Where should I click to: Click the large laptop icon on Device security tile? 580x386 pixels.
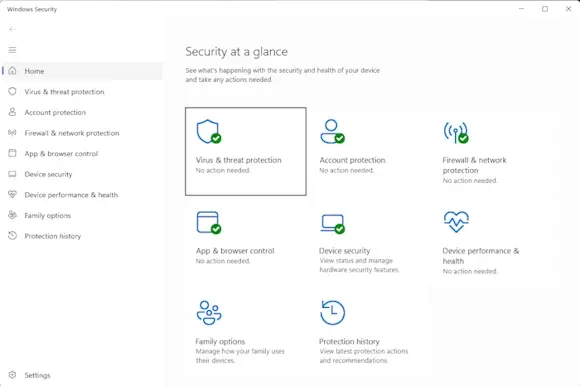(333, 224)
